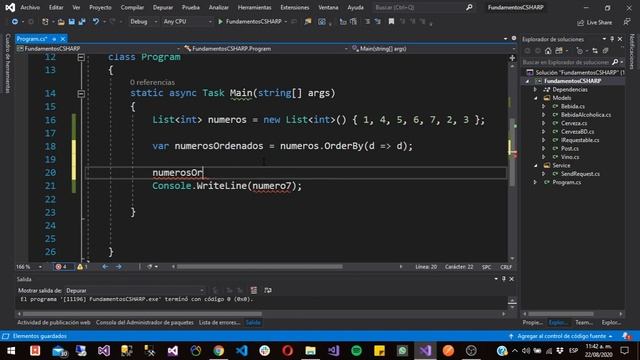Open Opera browser from the taskbar

[287, 351]
